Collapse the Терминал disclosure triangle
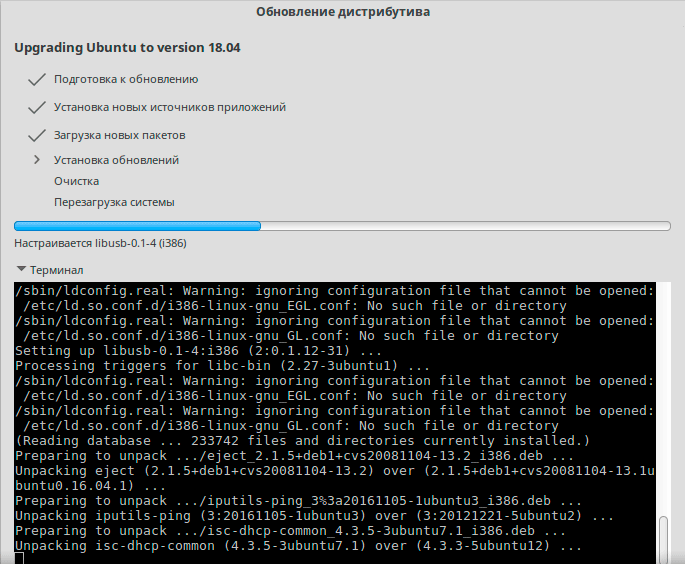This screenshot has height=564, width=685. (21, 270)
